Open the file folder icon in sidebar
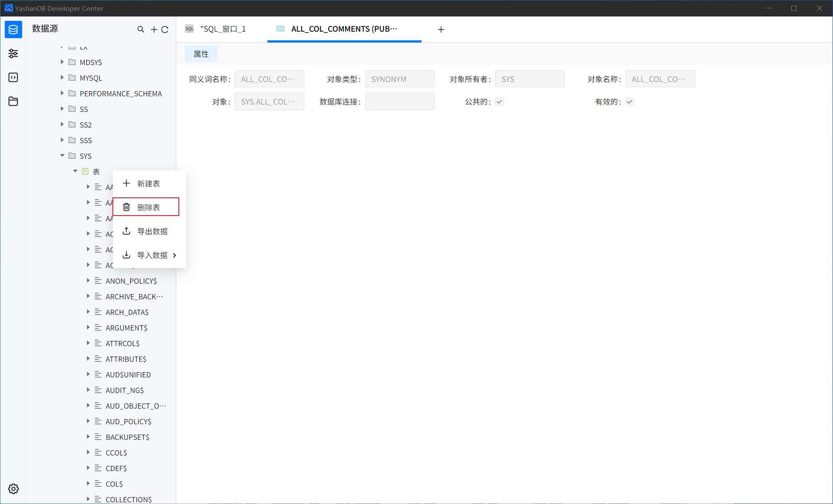833x504 pixels. coord(13,101)
